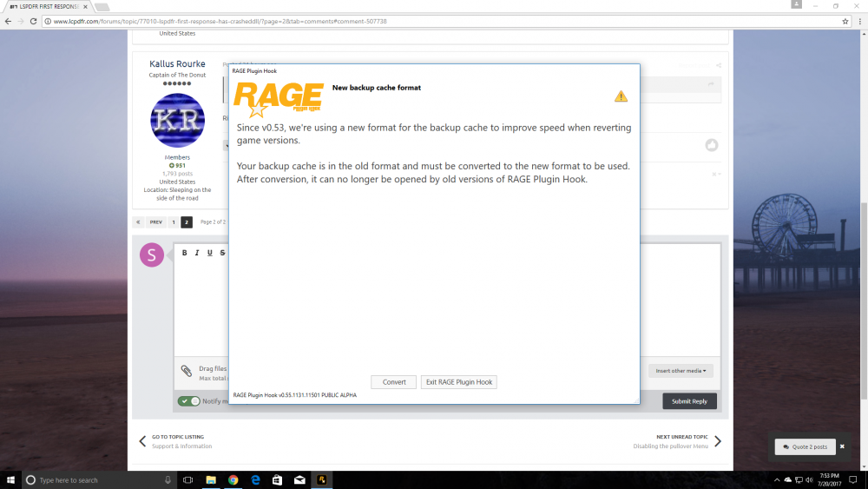Click the site info icon in address bar
The image size is (868, 489).
(48, 21)
